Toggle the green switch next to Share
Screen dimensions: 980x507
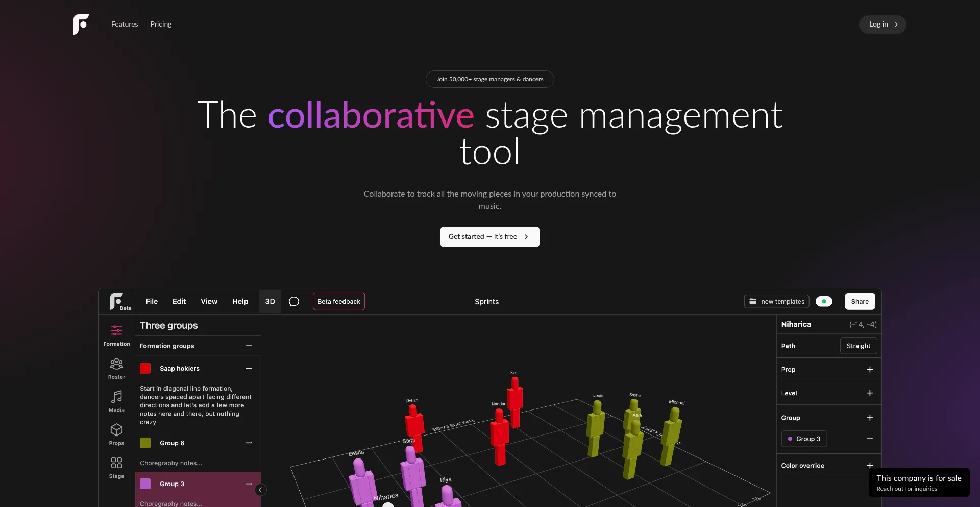(x=824, y=302)
